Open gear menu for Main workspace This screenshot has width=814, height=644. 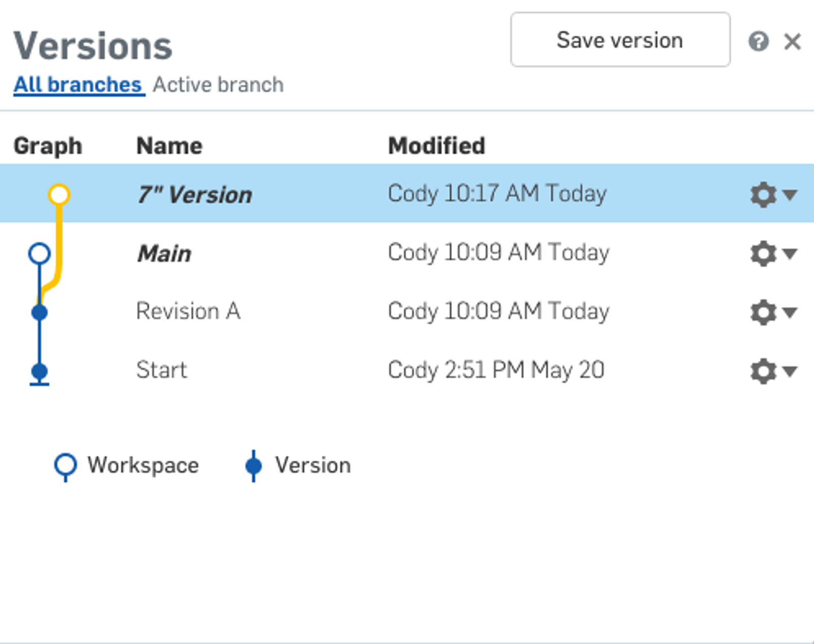click(x=772, y=253)
